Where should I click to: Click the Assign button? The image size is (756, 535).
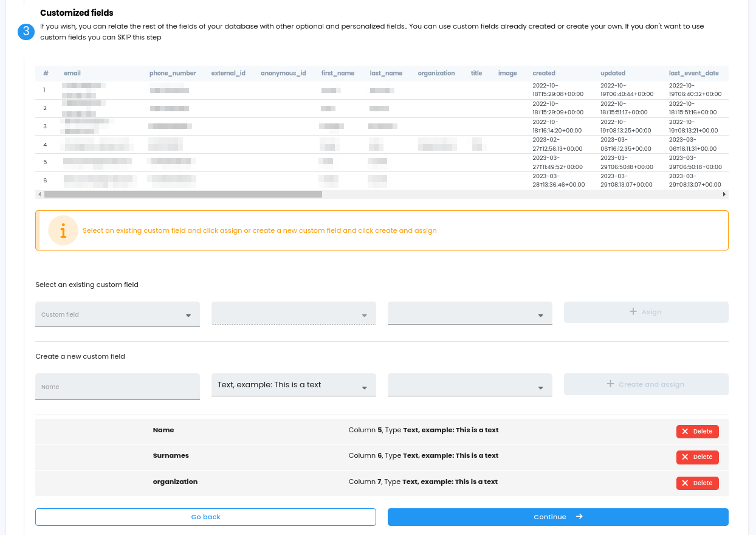click(646, 312)
